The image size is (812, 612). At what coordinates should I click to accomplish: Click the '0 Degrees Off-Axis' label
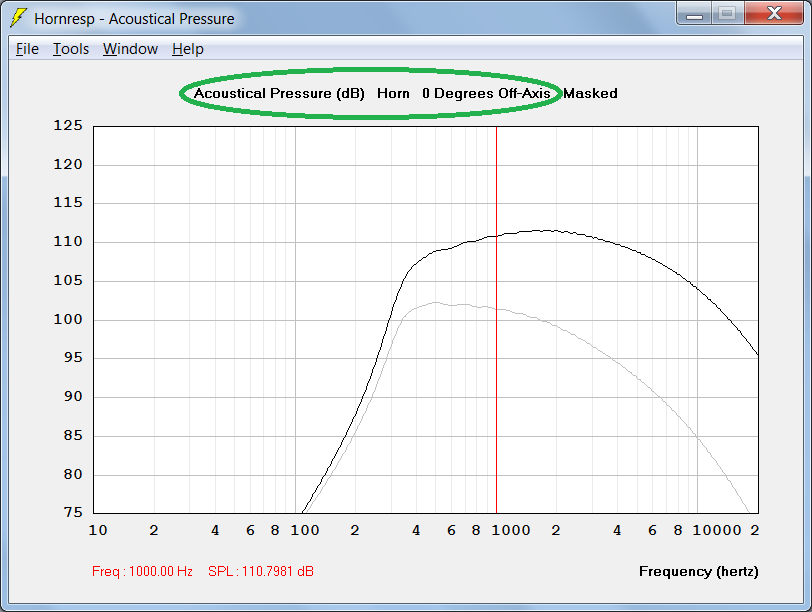click(x=486, y=93)
